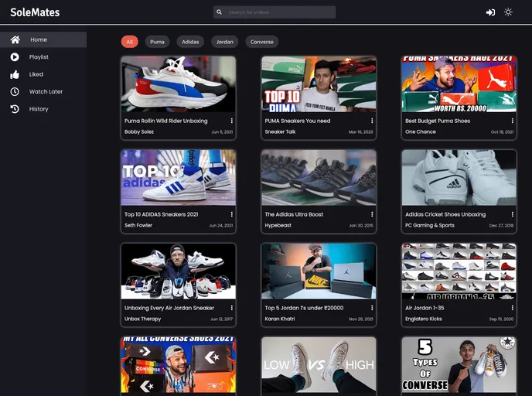Click the search for videos field
Image resolution: width=532 pixels, height=396 pixels.
click(x=280, y=12)
